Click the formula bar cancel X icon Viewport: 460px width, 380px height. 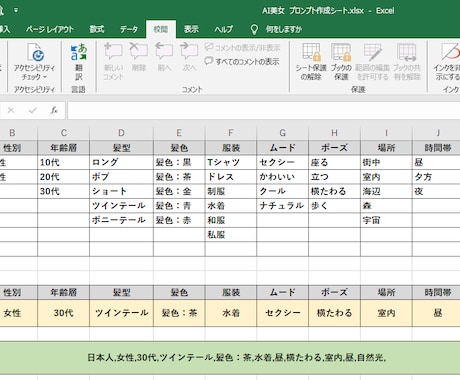pos(11,110)
